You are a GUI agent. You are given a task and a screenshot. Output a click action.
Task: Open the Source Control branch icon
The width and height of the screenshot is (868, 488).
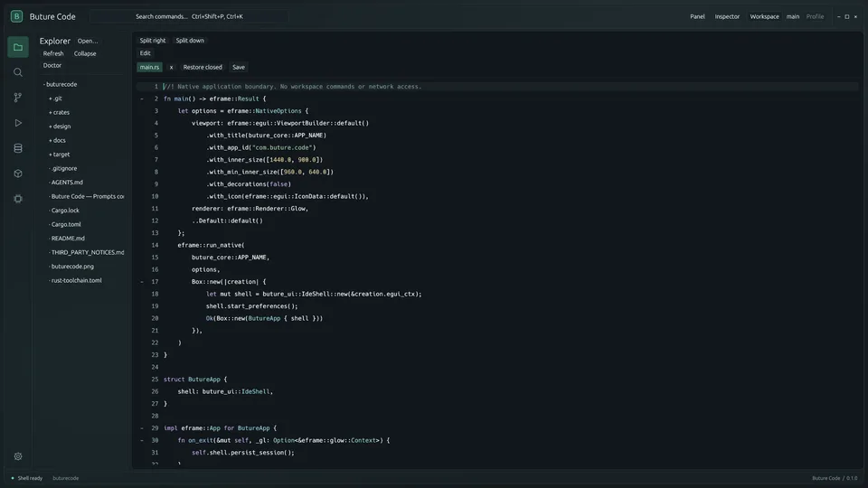[18, 98]
